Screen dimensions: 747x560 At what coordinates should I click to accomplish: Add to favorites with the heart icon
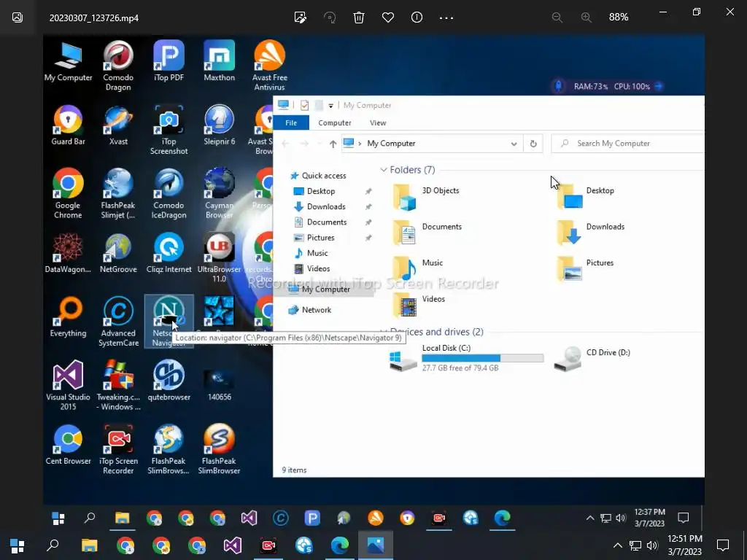pyautogui.click(x=388, y=17)
